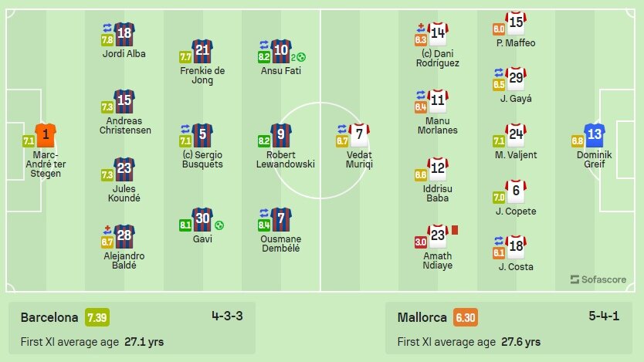The height and width of the screenshot is (362, 644).
Task: Open Ousmane Dembélé's 8.4 rating badge
Action: click(x=264, y=225)
